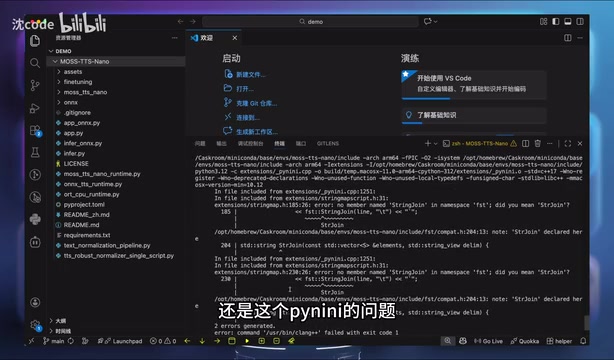This screenshot has height=360, width=614.
Task: Open the Explorer view in the activity bar
Action: click(35, 40)
